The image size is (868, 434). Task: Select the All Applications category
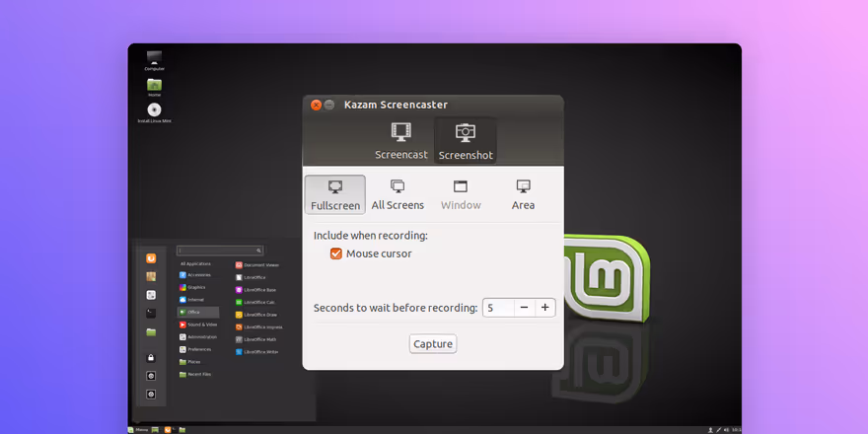[x=195, y=264]
